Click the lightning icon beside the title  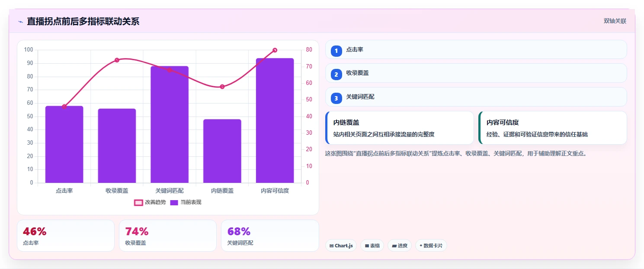click(20, 22)
